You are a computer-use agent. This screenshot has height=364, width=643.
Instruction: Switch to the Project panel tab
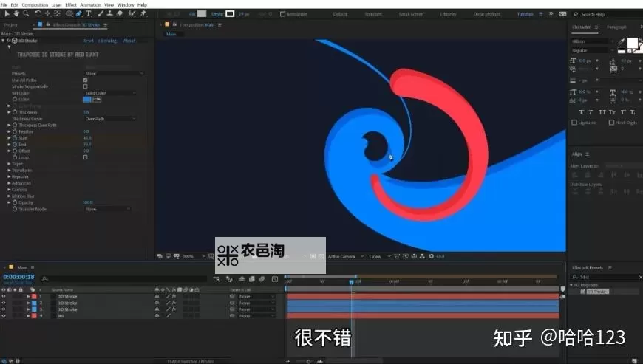click(10, 25)
